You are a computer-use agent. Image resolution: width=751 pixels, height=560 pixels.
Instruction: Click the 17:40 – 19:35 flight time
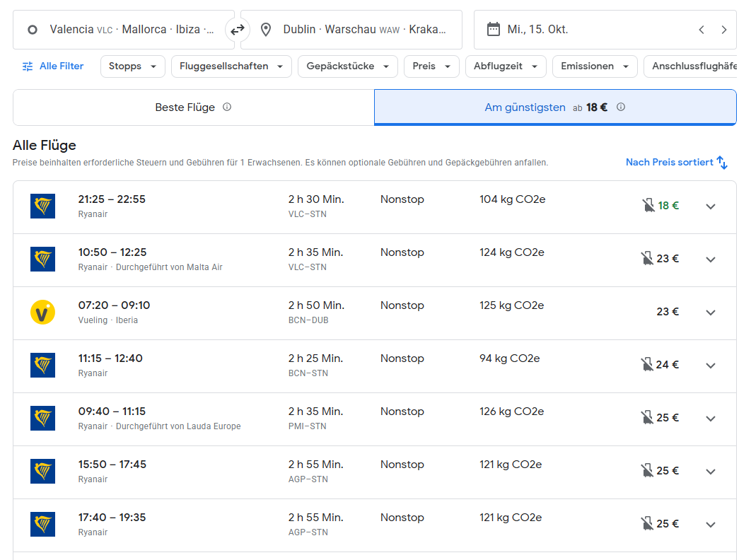[x=112, y=518]
